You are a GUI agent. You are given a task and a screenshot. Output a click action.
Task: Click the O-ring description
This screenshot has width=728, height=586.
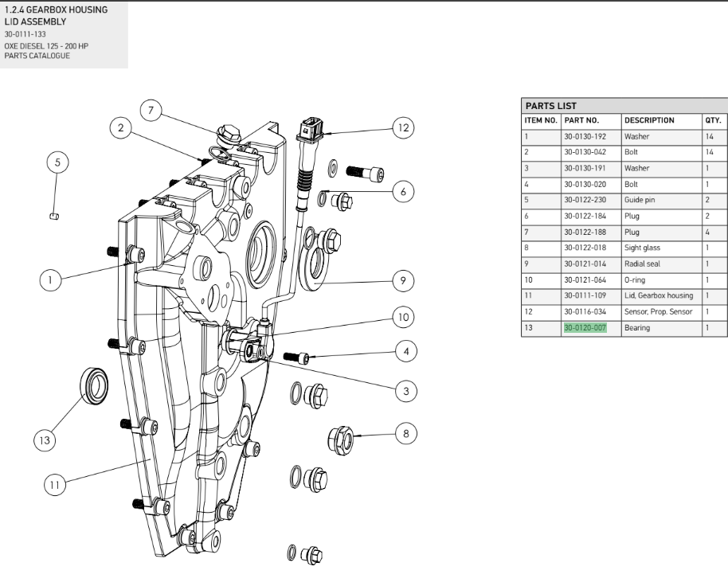pos(635,280)
